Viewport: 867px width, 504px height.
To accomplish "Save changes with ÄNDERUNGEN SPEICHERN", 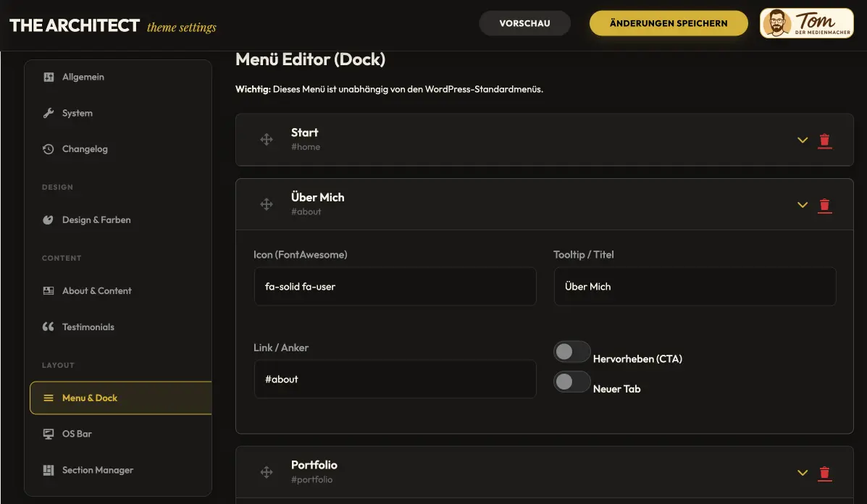I will click(668, 22).
